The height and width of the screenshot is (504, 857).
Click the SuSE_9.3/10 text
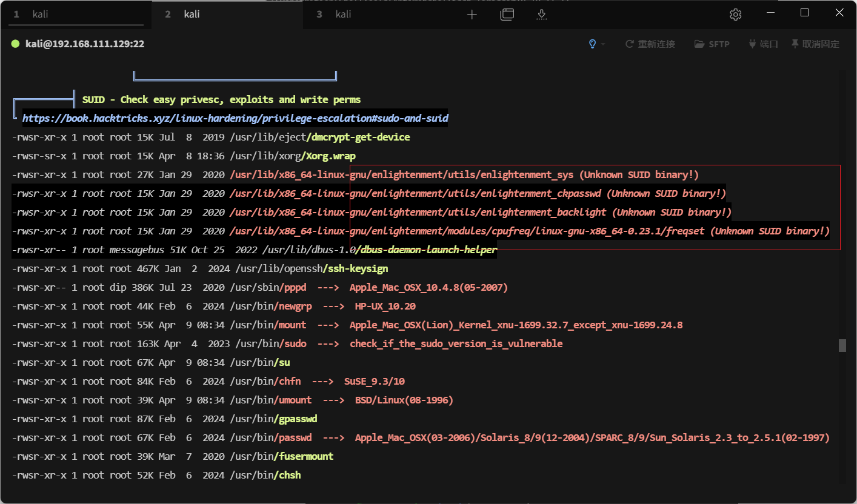tap(375, 382)
